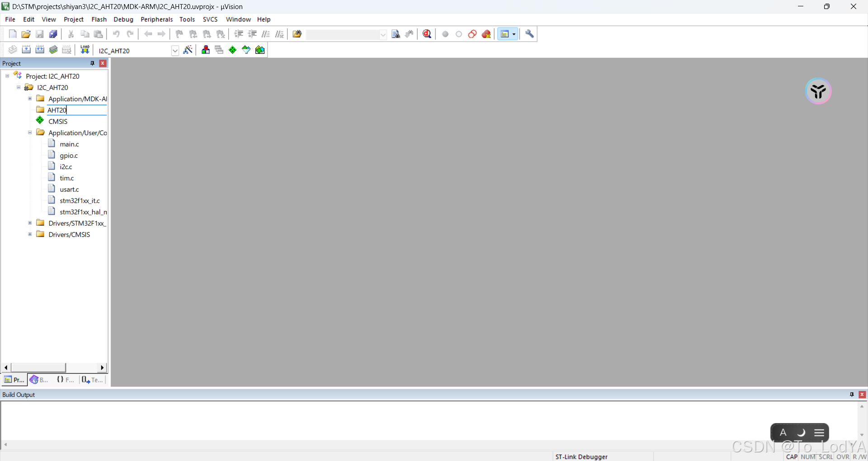
Task: Open the Peripherals menu
Action: tap(157, 19)
